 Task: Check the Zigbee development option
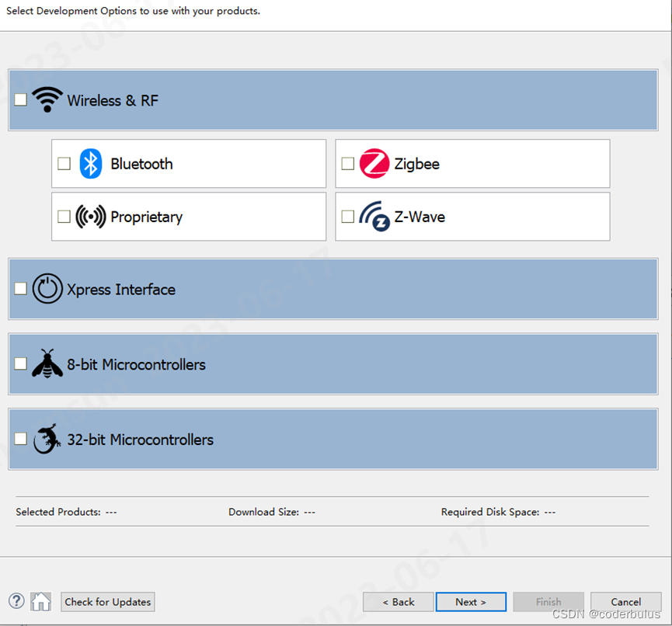click(x=347, y=163)
